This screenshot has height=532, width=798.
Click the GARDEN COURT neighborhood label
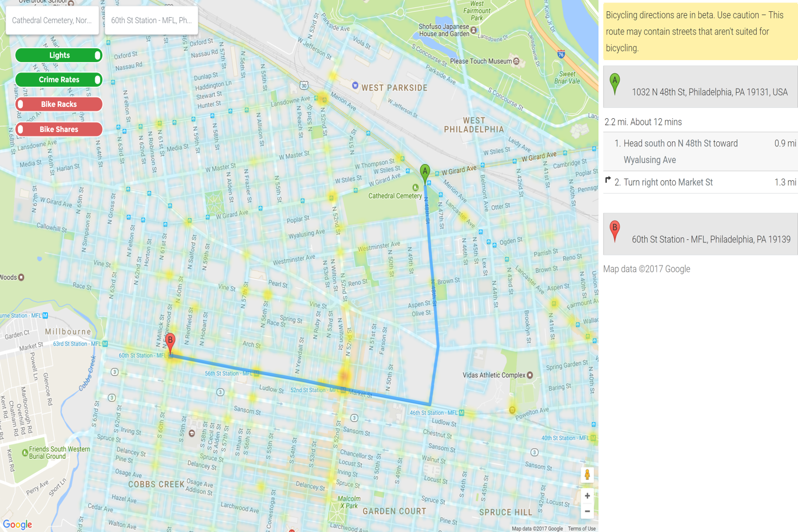pyautogui.click(x=394, y=511)
